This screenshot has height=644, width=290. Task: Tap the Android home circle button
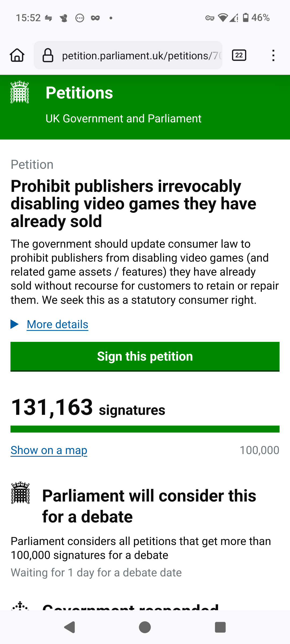(145, 627)
